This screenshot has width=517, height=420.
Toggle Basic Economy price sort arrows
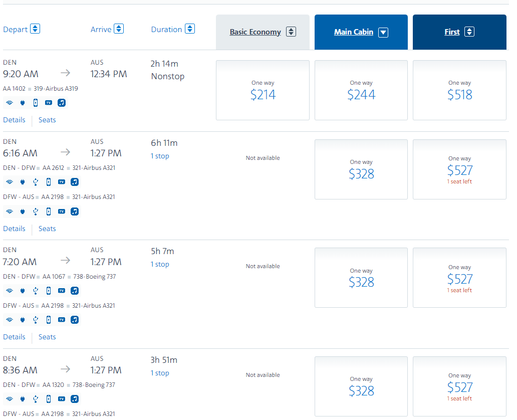291,32
